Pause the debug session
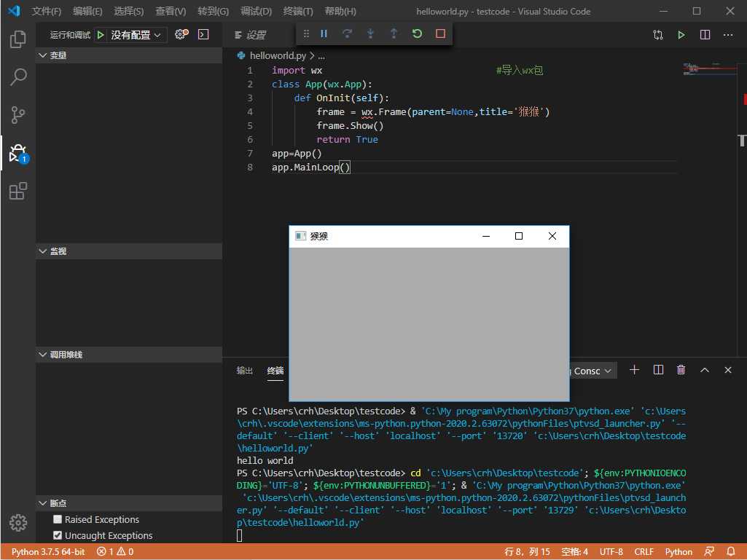 click(x=324, y=33)
